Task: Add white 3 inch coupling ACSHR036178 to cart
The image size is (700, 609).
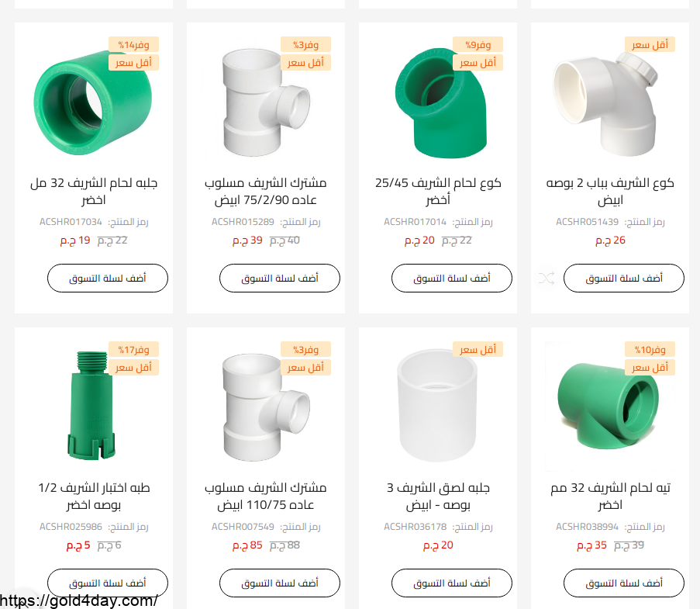Action: coord(452,583)
